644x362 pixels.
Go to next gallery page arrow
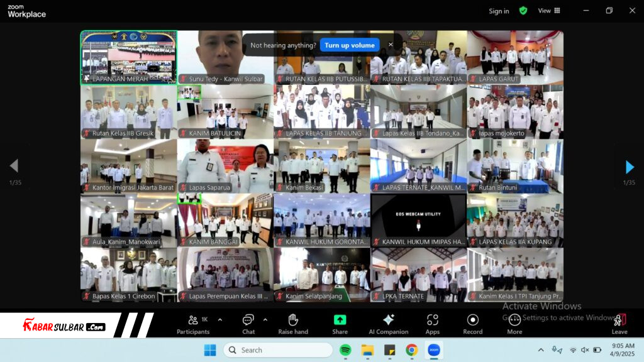click(630, 167)
